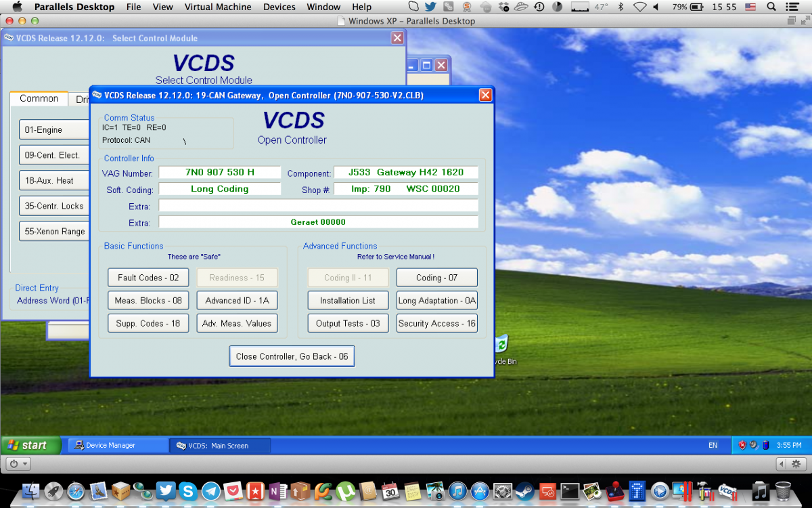Open iTunes from the Dock
The width and height of the screenshot is (812, 508).
point(457,491)
